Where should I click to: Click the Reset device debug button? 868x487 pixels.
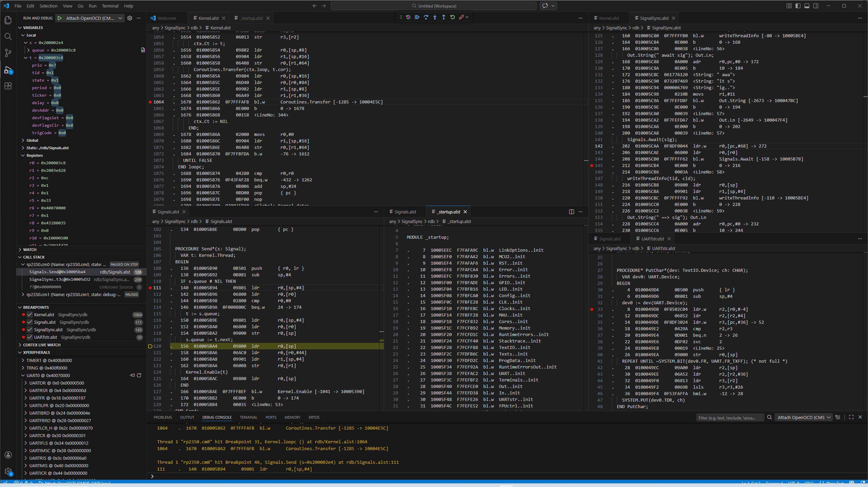click(408, 17)
